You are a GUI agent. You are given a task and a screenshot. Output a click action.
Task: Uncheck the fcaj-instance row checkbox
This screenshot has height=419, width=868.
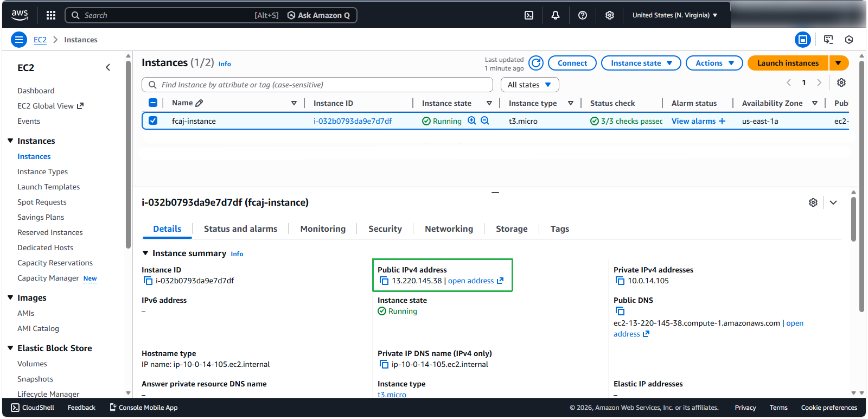[x=153, y=120]
